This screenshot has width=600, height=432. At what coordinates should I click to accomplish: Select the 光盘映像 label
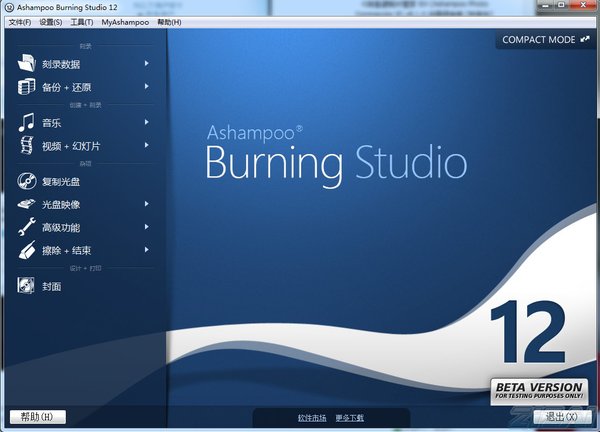click(61, 205)
